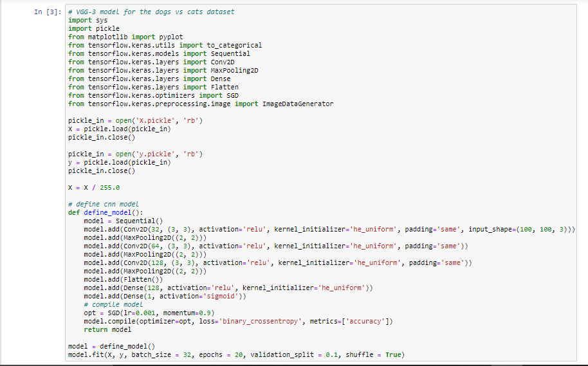Click the line opening 'X.pickle'

coord(135,120)
